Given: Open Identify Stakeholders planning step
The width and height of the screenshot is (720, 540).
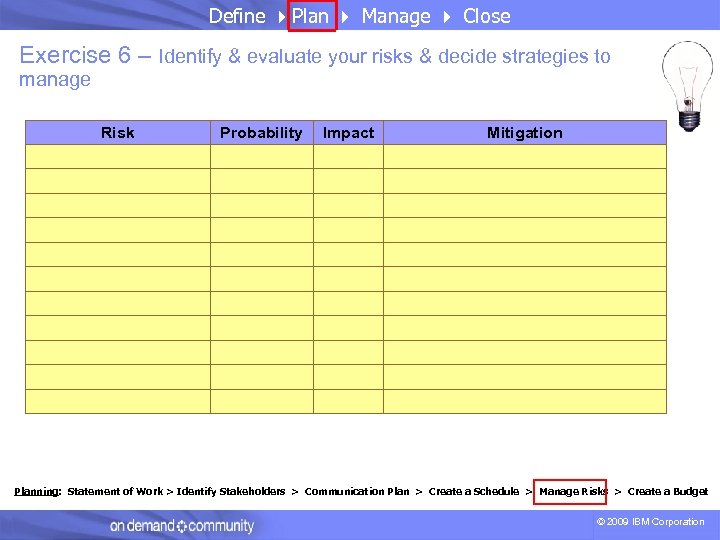Looking at the screenshot, I should point(231,491).
